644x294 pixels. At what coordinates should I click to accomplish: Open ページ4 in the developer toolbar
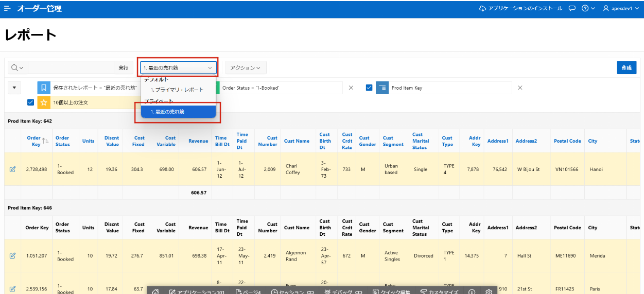click(x=249, y=292)
